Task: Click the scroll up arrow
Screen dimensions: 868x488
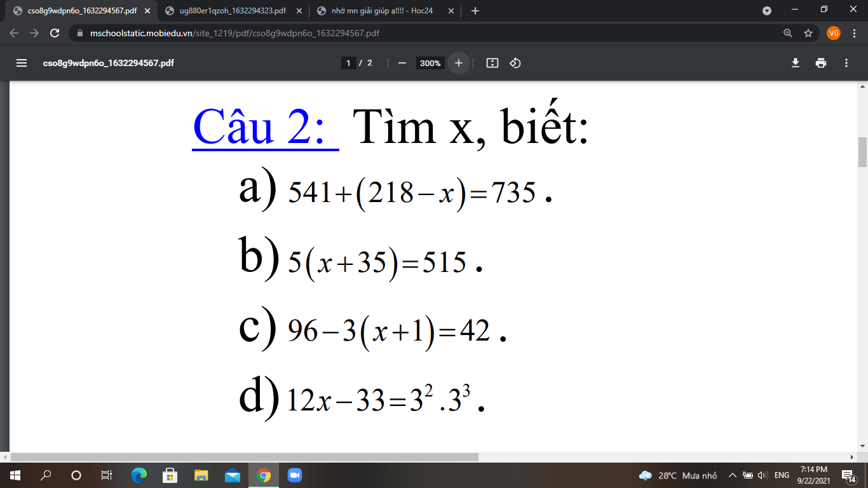Action: click(863, 86)
